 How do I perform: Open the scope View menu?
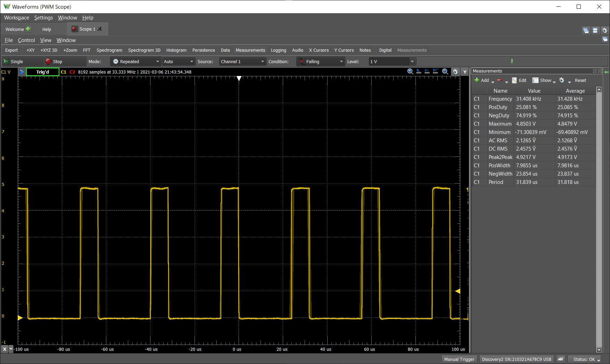(46, 40)
